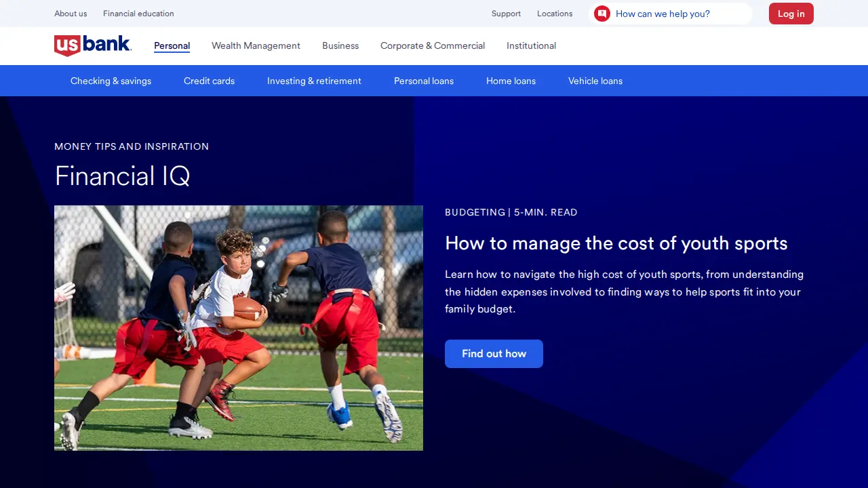
Task: Click the Log in button
Action: coord(791,14)
